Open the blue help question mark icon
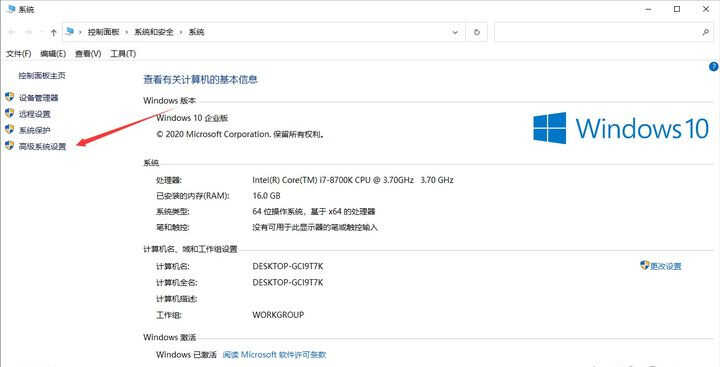The height and width of the screenshot is (367, 720). (x=714, y=67)
